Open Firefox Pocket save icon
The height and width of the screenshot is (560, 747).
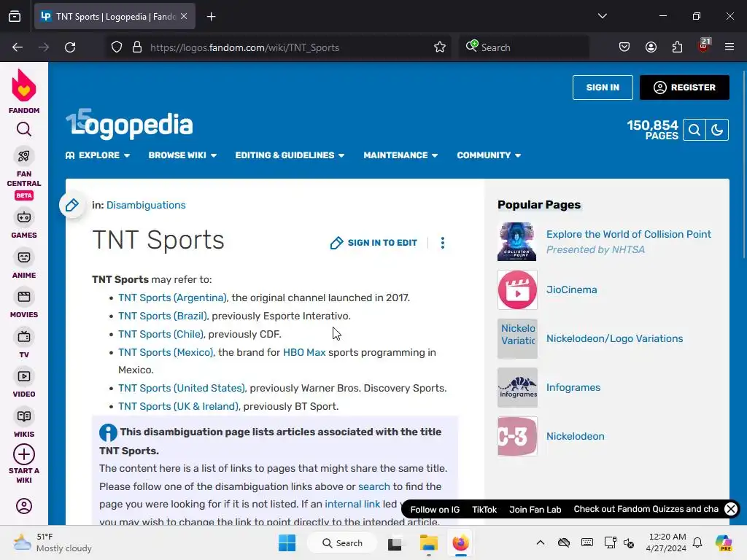624,47
